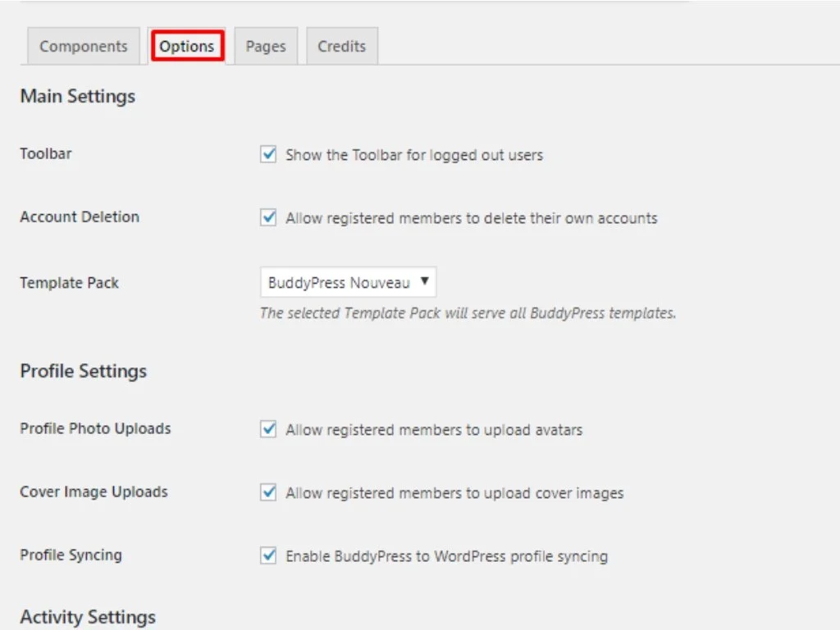840x630 pixels.
Task: Click the 'Enable BuddyPress to WordPress profile syncing' label
Action: (x=446, y=556)
